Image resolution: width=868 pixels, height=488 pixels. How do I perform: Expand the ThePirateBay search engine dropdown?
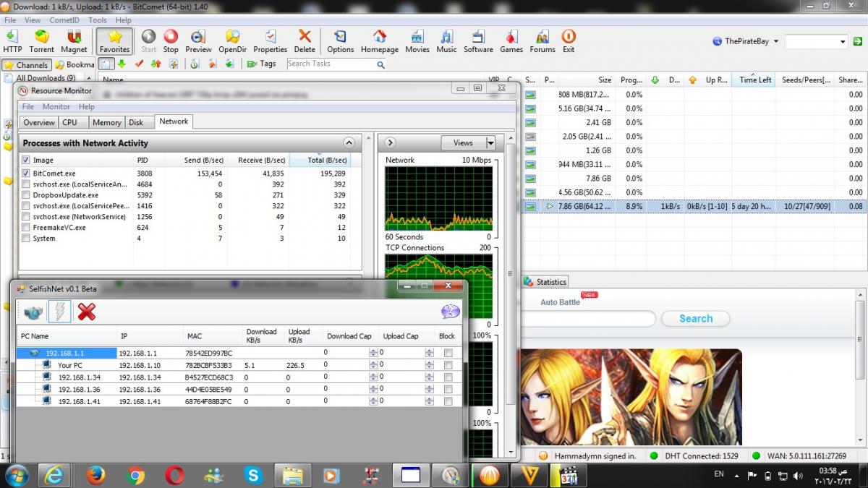(x=776, y=42)
